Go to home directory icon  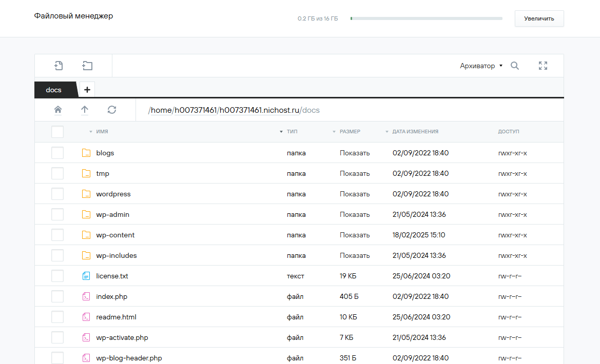coord(58,110)
